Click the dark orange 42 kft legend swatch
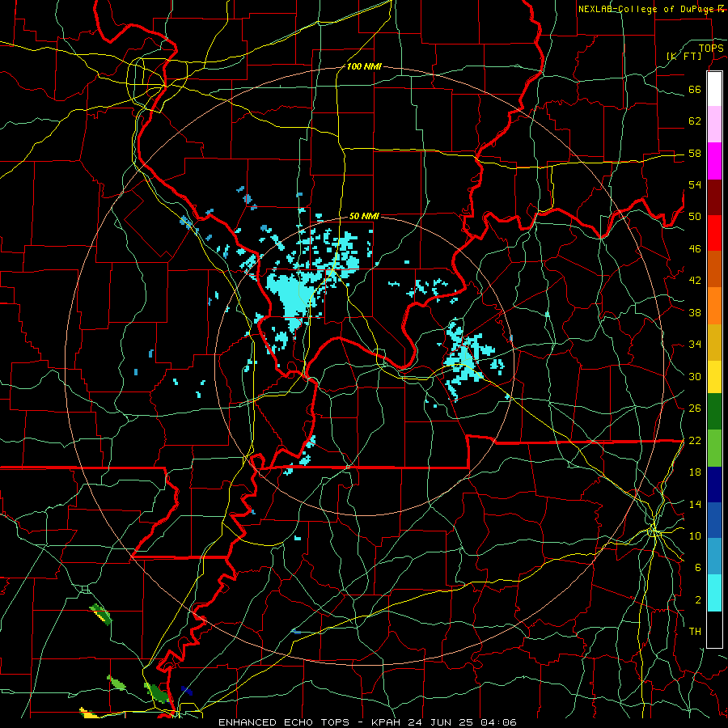 714,269
